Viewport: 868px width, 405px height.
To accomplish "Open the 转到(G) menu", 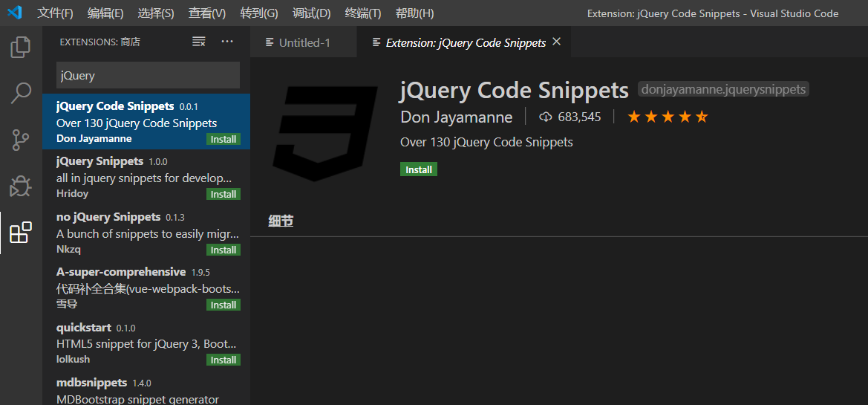I will tap(259, 13).
